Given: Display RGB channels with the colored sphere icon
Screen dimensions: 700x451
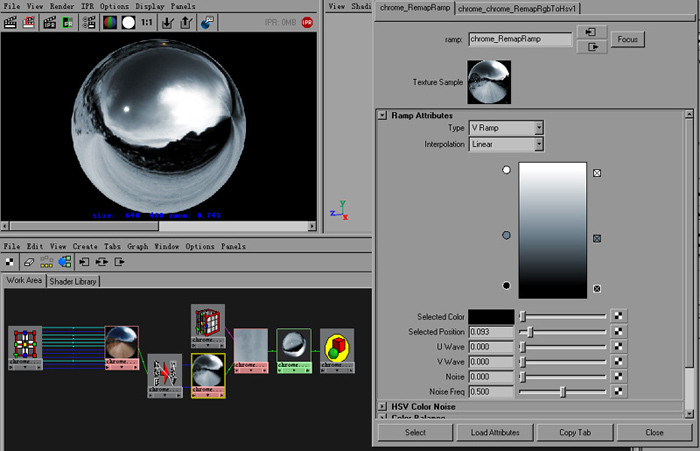Looking at the screenshot, I should pos(110,22).
